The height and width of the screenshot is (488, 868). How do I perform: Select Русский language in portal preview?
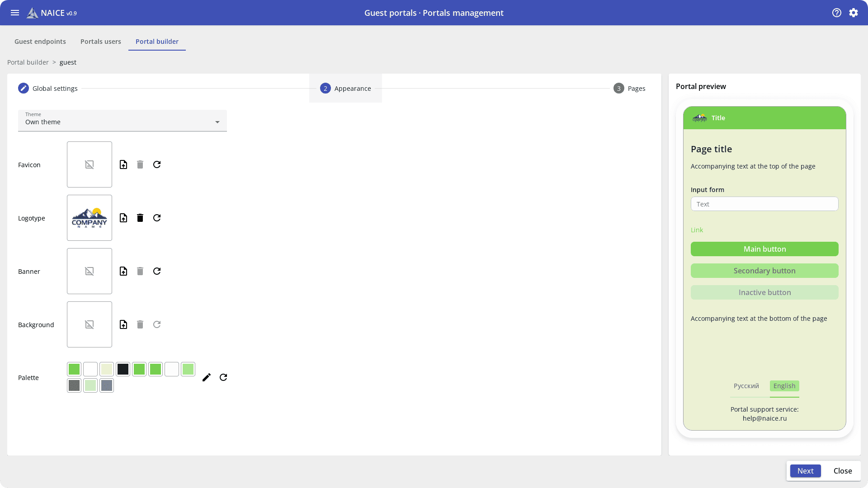(746, 386)
